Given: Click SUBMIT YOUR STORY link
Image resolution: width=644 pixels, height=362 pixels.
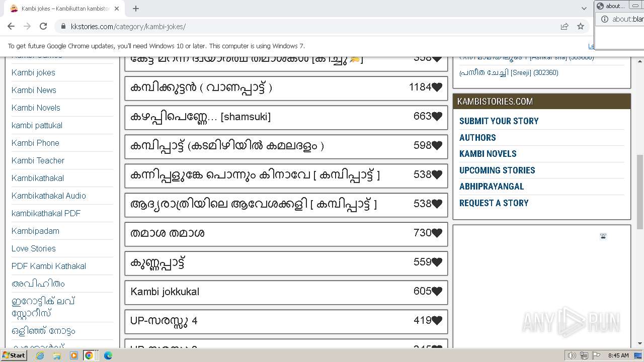Looking at the screenshot, I should coord(499,121).
